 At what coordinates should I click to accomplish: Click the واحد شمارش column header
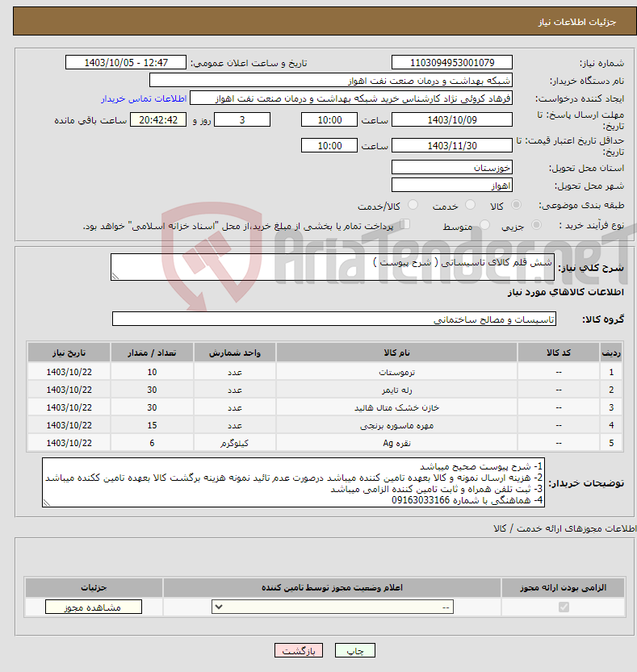[x=235, y=353]
